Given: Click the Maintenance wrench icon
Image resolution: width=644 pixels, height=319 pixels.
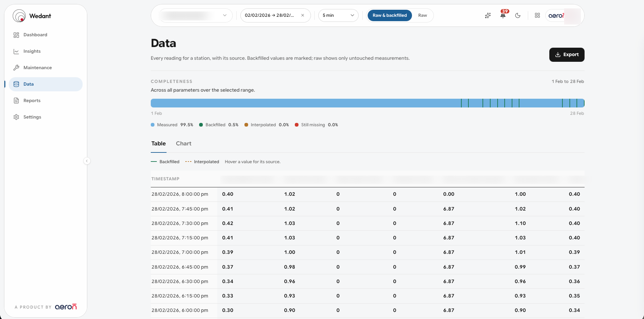Looking at the screenshot, I should (x=16, y=68).
